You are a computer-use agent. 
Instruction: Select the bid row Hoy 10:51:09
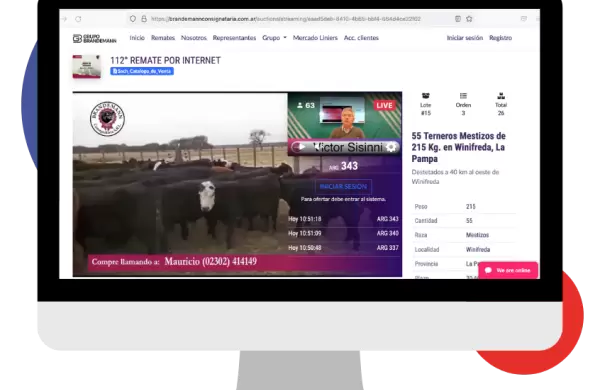343,233
